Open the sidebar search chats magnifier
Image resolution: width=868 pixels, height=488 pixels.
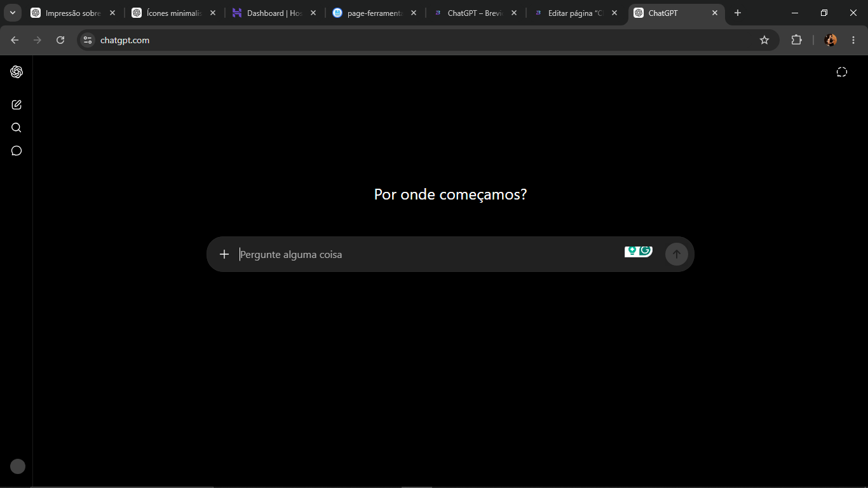click(x=17, y=128)
